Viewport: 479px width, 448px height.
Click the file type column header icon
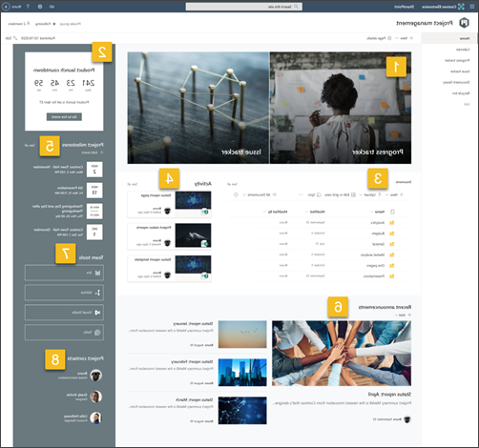click(392, 212)
